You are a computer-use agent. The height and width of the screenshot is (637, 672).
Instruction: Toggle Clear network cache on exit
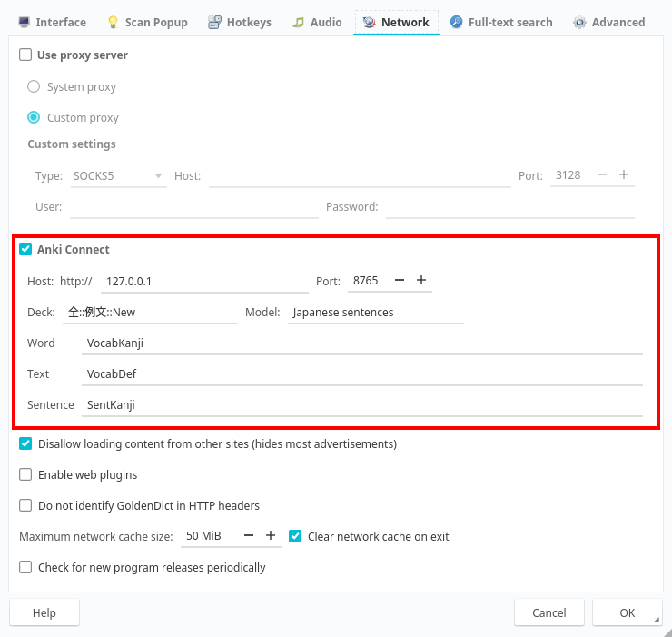pyautogui.click(x=295, y=536)
